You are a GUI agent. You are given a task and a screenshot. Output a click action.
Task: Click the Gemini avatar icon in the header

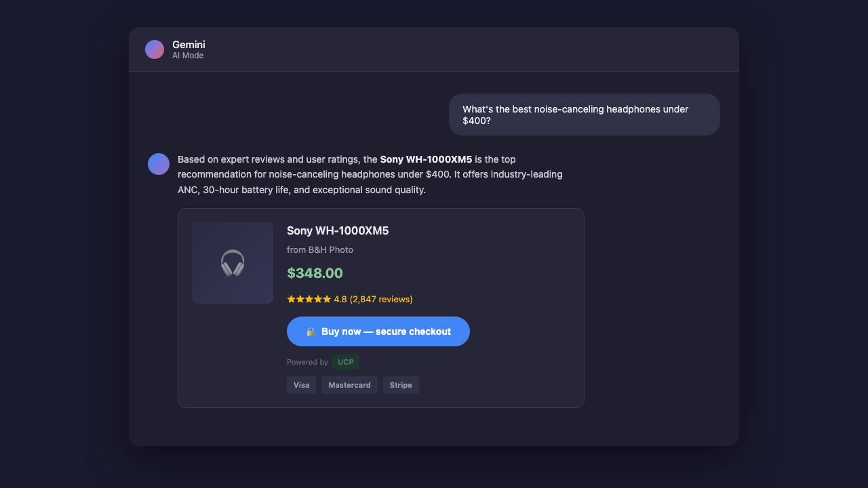tap(155, 49)
